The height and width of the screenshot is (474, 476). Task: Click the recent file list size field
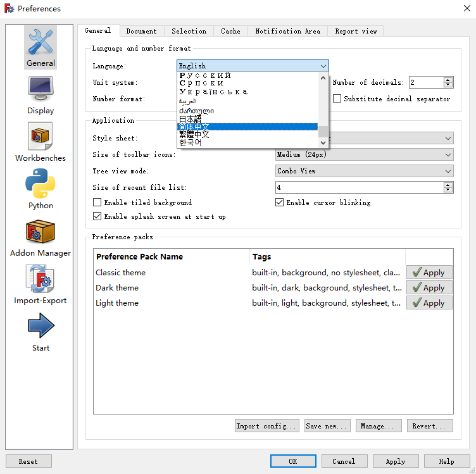[x=360, y=187]
